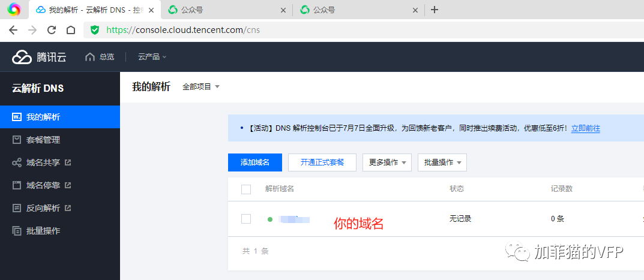Go back with the browser back arrow

coord(13,30)
